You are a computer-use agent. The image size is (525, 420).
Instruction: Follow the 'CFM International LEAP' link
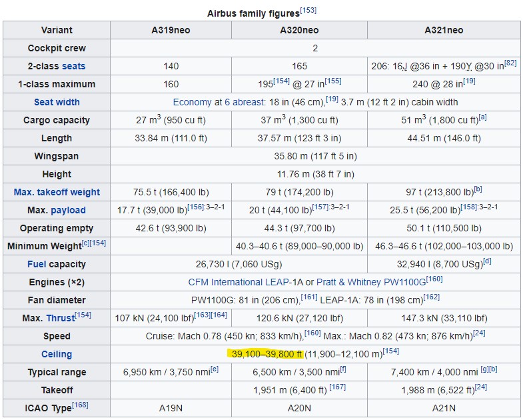(x=239, y=283)
